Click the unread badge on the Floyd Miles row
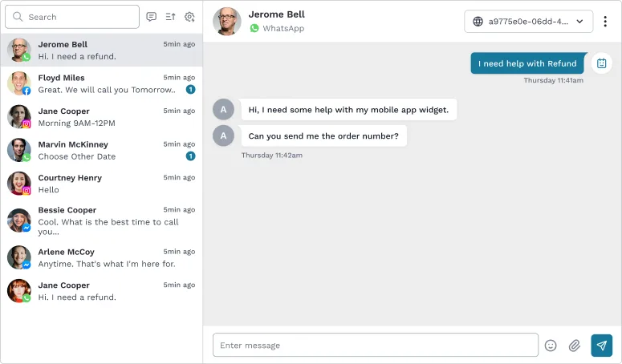This screenshot has width=622, height=364. tap(190, 90)
